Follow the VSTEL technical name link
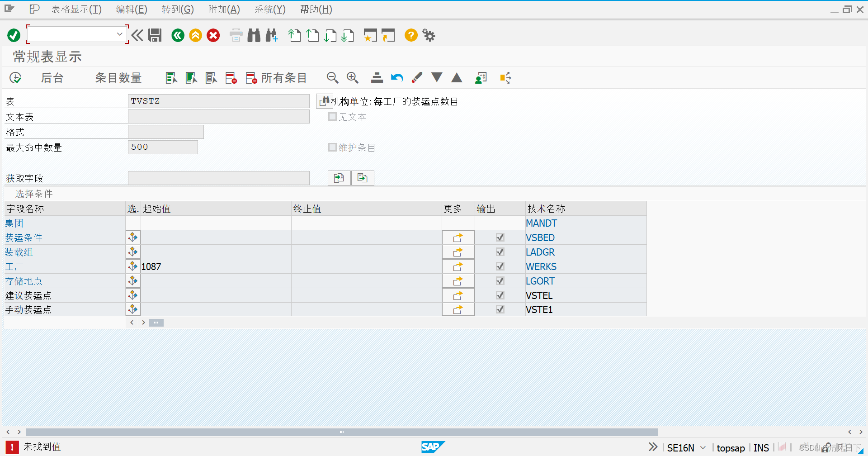Viewport: 868px width, 456px height. click(539, 295)
